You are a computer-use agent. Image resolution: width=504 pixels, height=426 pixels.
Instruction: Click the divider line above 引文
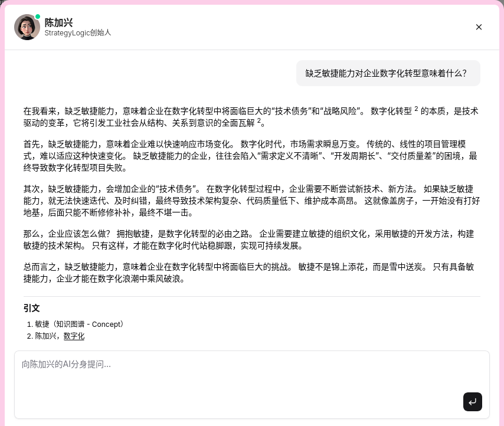[251, 296]
